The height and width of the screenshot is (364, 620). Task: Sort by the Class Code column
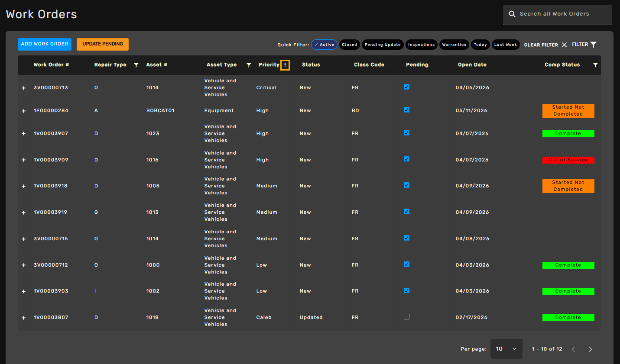point(369,65)
